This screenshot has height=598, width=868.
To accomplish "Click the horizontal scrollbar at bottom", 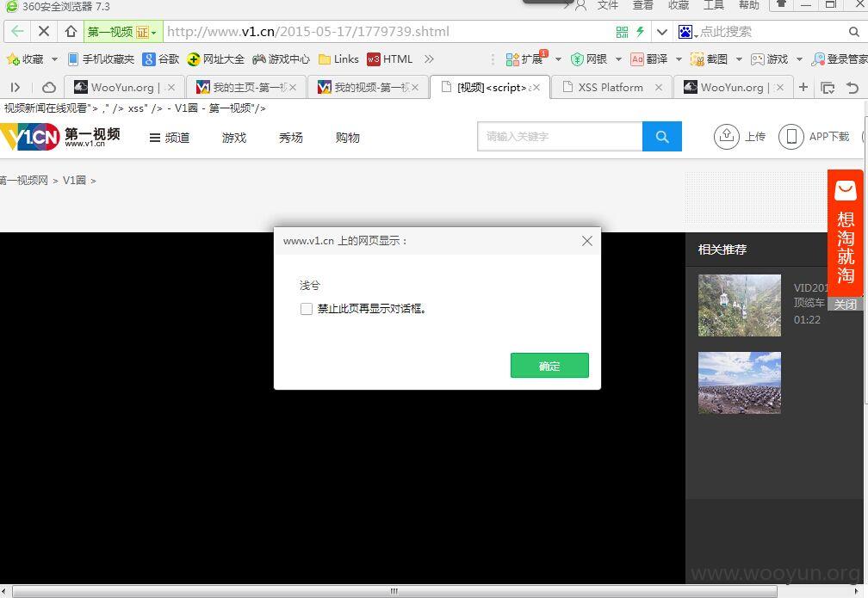I will point(394,591).
